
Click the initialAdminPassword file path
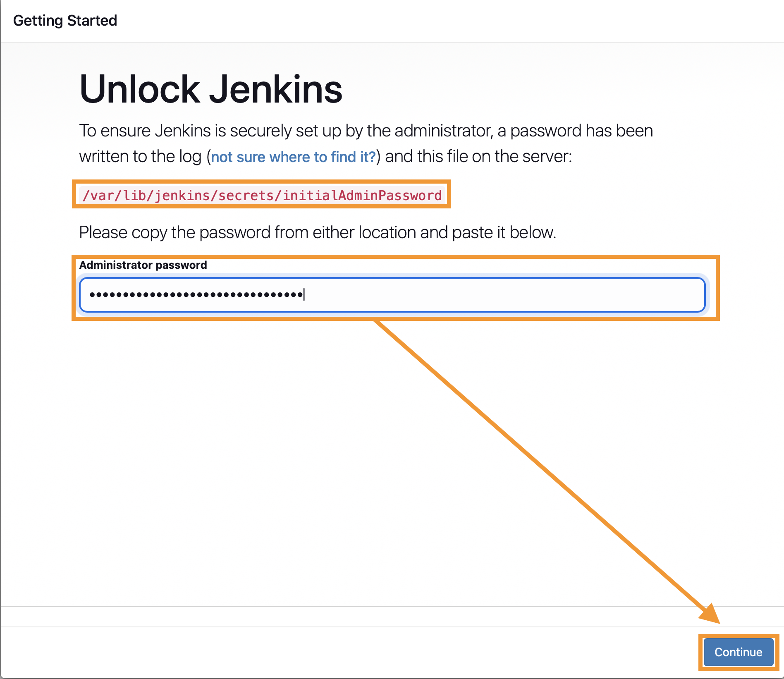[x=262, y=195]
